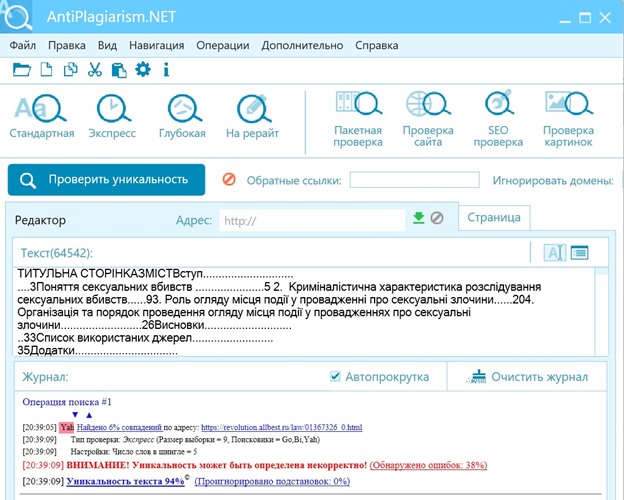The height and width of the screenshot is (500, 624).
Task: Open the revolution.allbest.ru URL link
Action: 282,428
